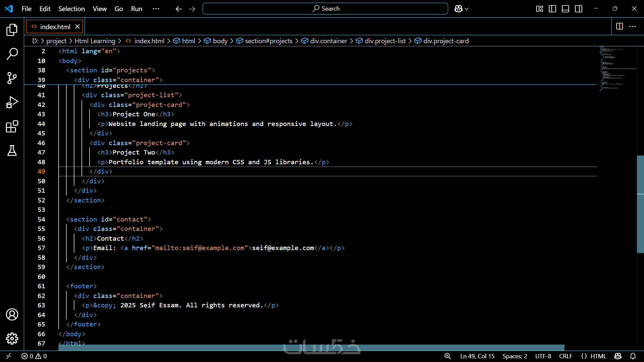Toggle the primary side bar layout button
The width and height of the screenshot is (644, 362).
click(x=552, y=9)
